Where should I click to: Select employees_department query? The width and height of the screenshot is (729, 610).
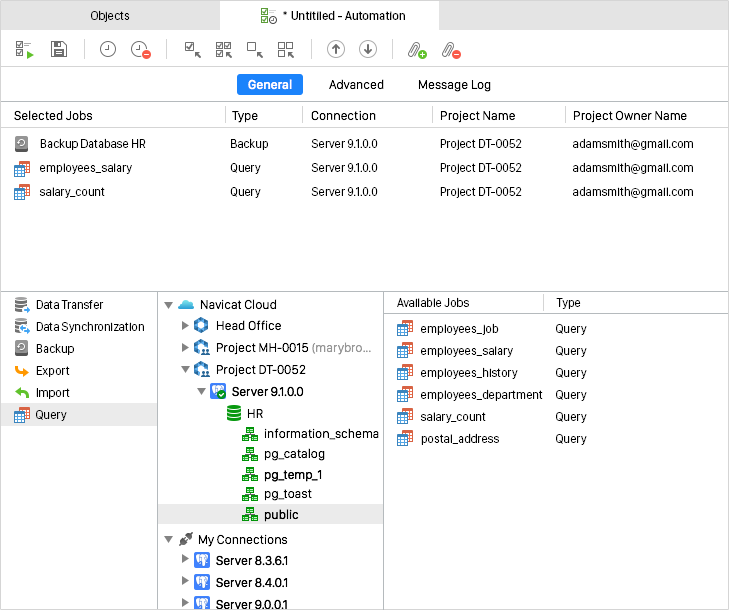[481, 395]
